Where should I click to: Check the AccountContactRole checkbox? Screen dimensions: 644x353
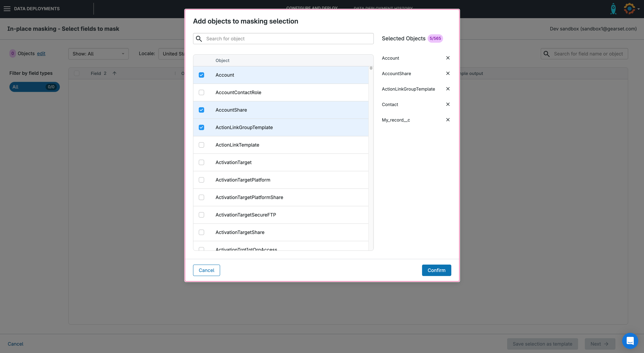pos(201,92)
